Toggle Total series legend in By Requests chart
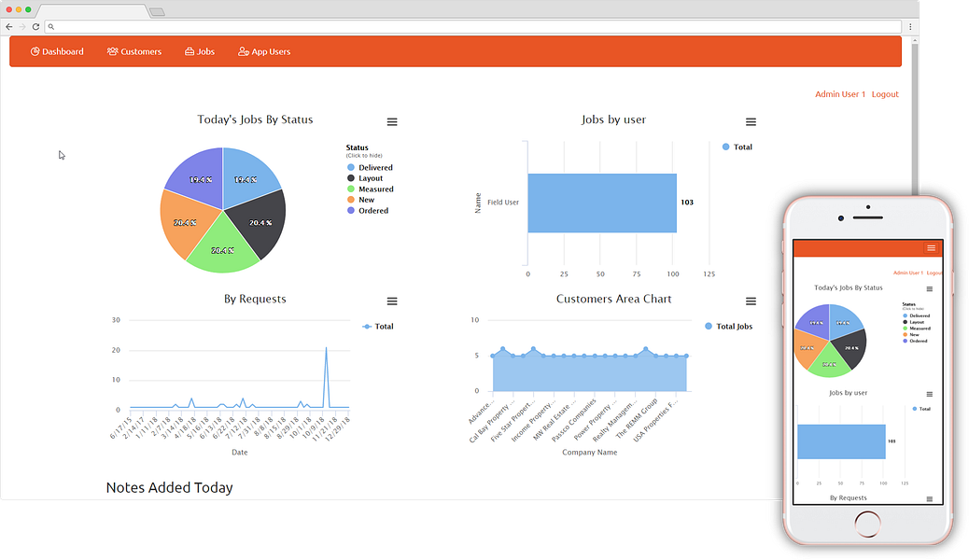The height and width of the screenshot is (560, 969). [377, 327]
